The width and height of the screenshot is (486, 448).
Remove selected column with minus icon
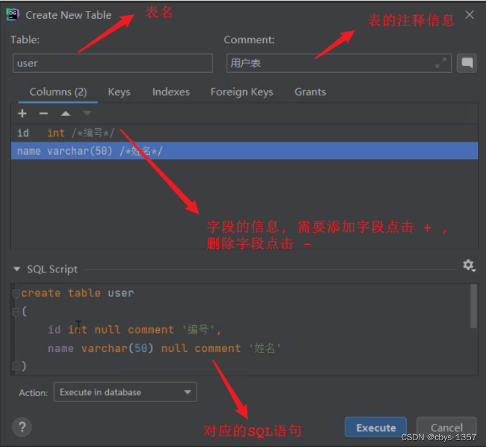point(44,114)
